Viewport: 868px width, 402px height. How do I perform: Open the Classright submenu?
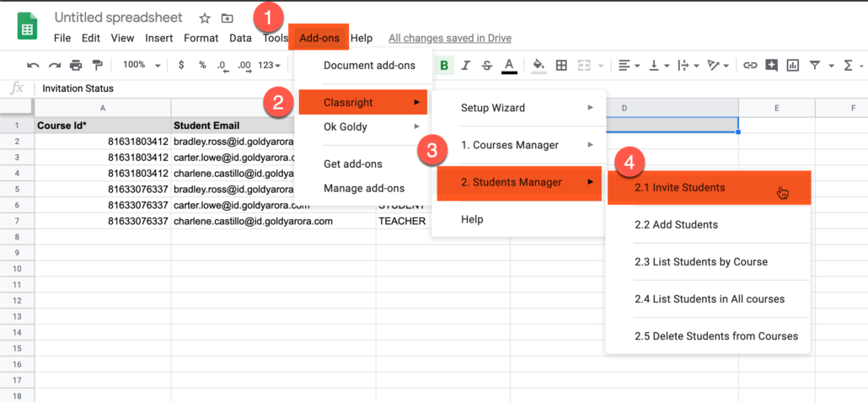coord(363,103)
